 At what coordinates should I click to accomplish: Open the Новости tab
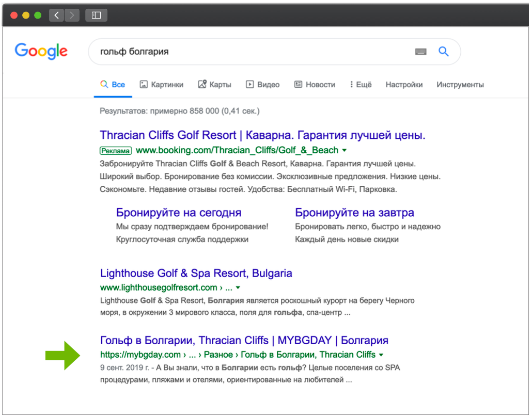coord(315,85)
